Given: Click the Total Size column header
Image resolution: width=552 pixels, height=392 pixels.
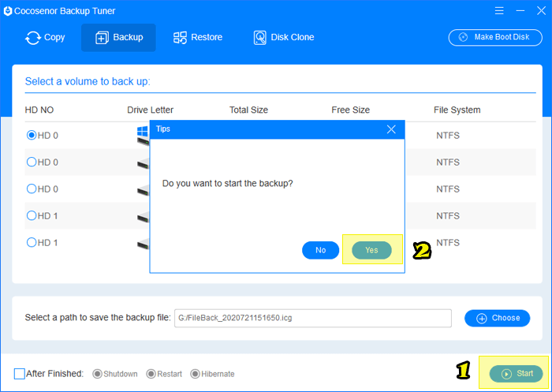Looking at the screenshot, I should tap(248, 110).
